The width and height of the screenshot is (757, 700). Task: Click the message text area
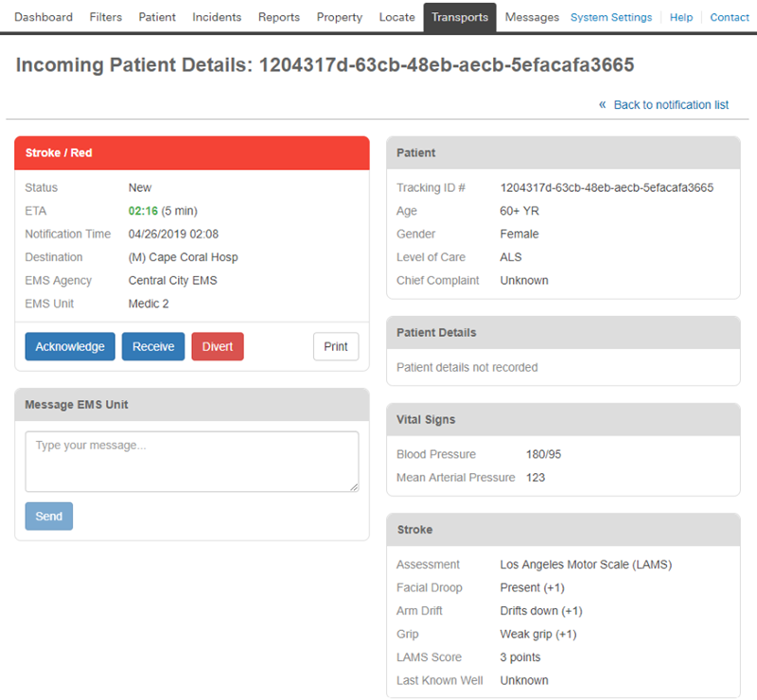pyautogui.click(x=192, y=462)
